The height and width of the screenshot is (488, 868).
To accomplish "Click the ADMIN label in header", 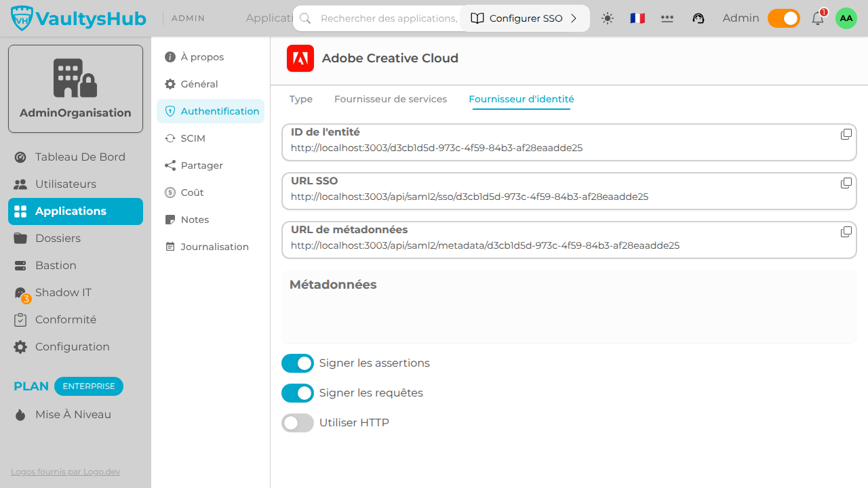I will [189, 18].
